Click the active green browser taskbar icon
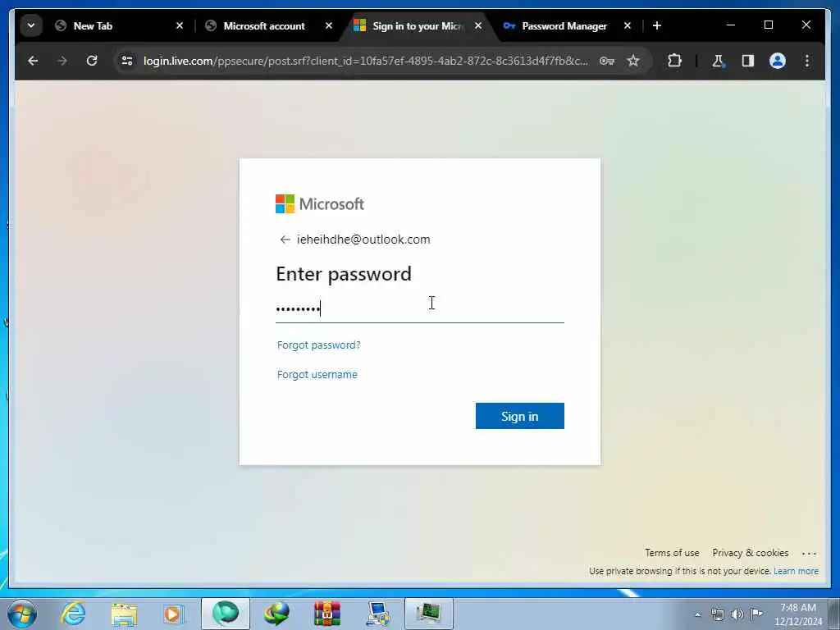Screen dimensions: 840x630 coord(225,614)
